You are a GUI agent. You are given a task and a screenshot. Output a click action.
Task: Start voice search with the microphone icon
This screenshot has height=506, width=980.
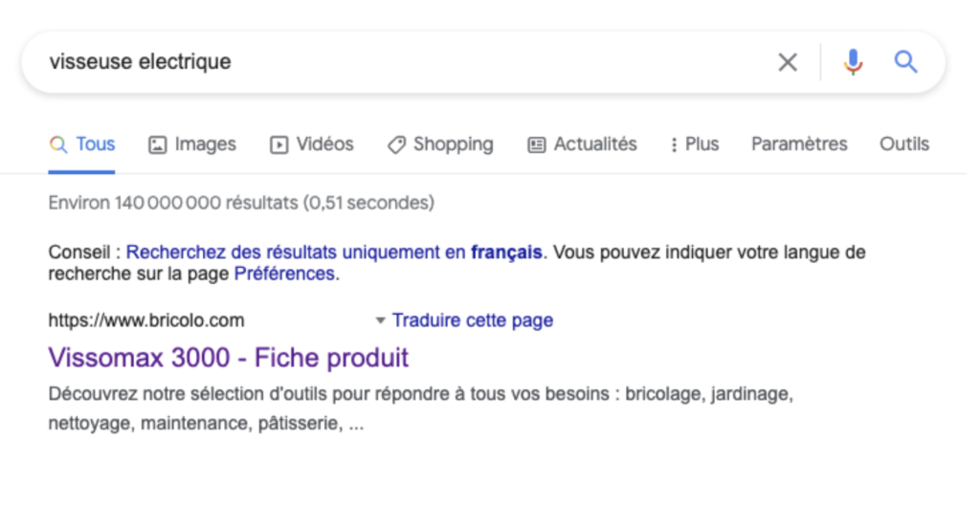click(853, 63)
